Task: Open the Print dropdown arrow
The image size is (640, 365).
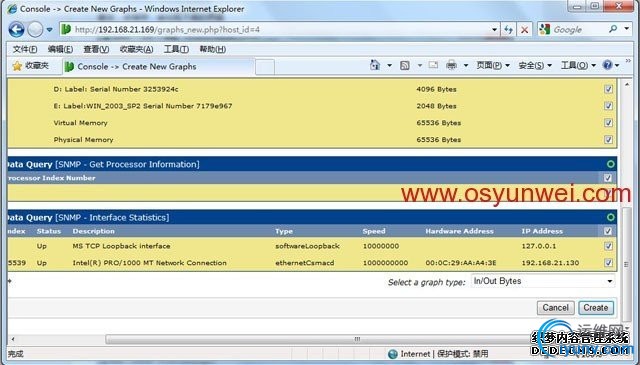Action: (x=466, y=65)
